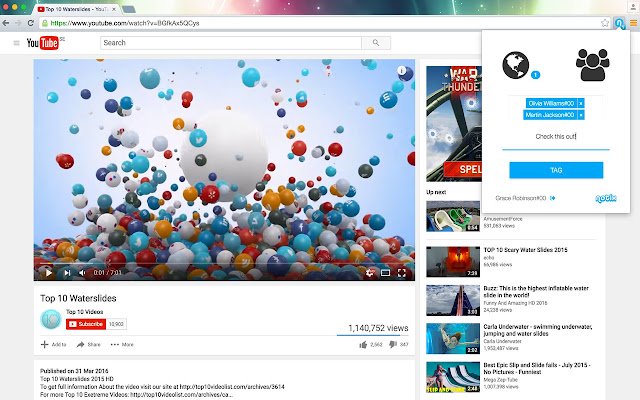This screenshot has height=400, width=640.
Task: Click the Olivia Williams tag label
Action: click(x=551, y=103)
